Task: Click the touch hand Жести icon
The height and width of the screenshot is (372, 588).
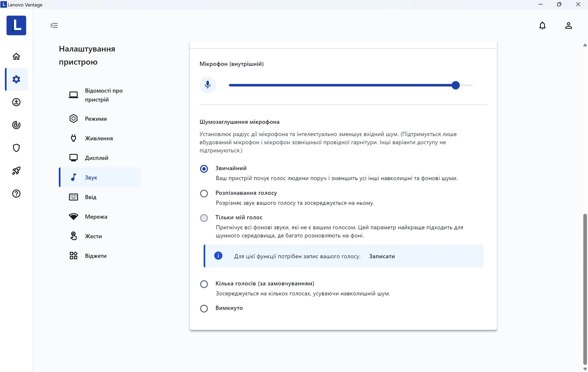Action: (x=73, y=236)
